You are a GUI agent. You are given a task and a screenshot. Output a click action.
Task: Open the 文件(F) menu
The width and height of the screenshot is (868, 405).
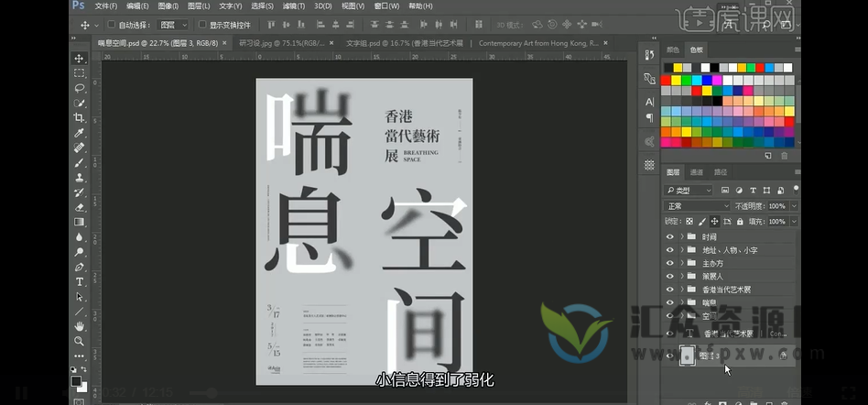105,6
